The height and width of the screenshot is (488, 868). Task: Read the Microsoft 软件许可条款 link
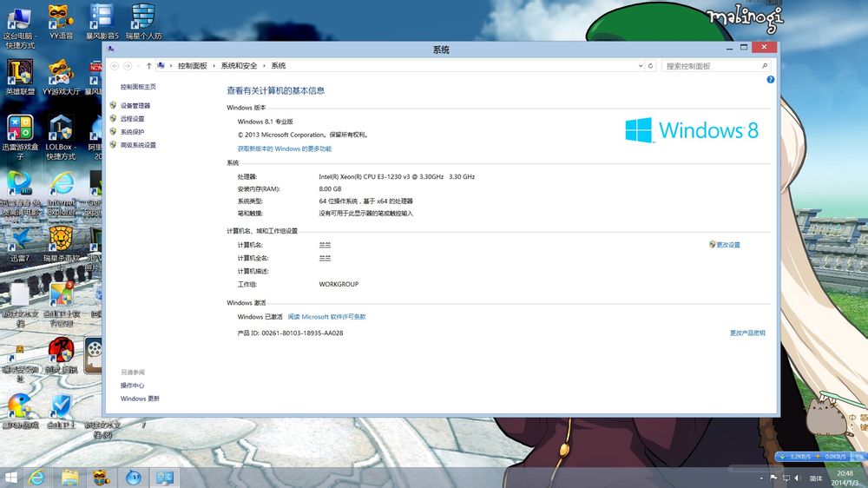326,317
